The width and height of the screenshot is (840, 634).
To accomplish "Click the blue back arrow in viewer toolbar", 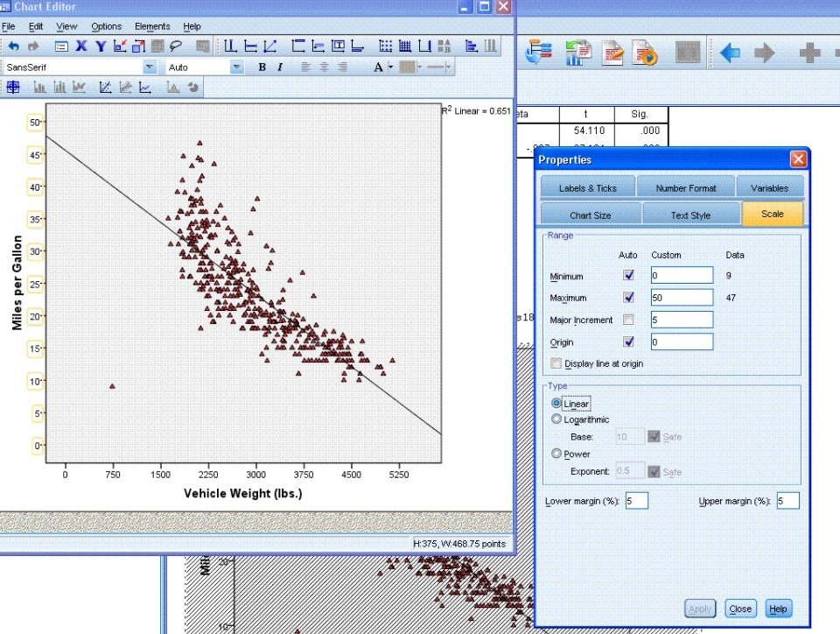I will tap(730, 53).
